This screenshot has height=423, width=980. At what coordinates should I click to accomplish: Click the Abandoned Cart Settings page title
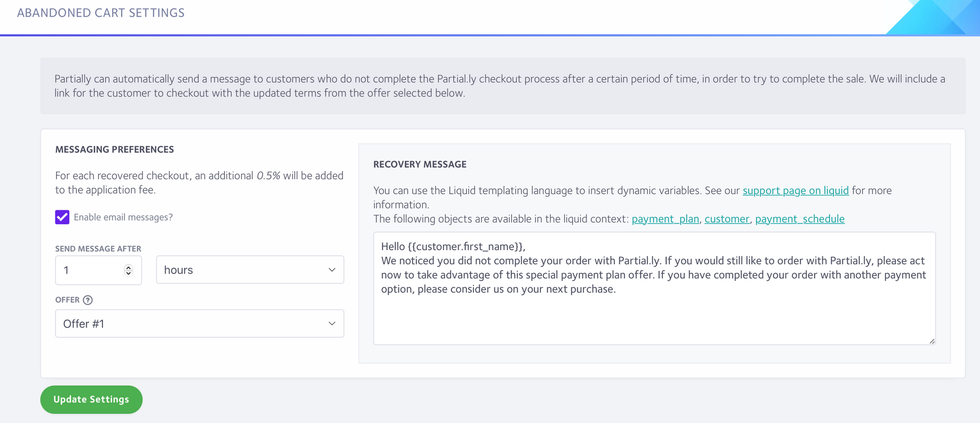tap(101, 13)
